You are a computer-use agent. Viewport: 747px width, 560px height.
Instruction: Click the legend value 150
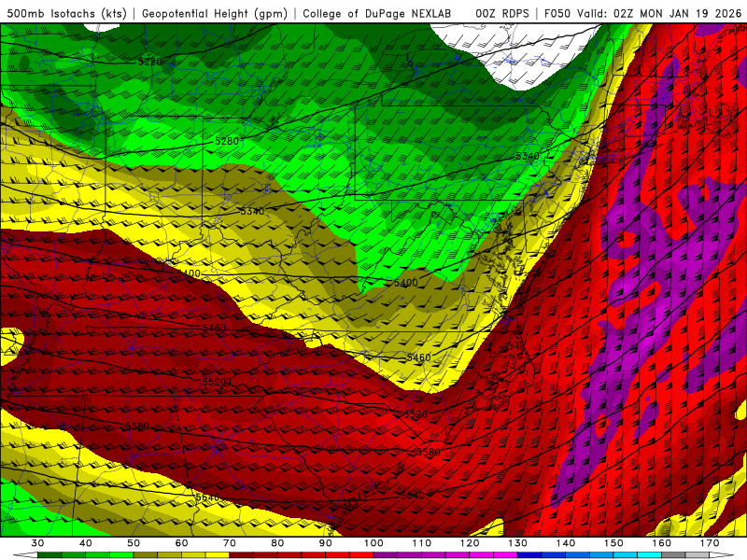coord(613,543)
